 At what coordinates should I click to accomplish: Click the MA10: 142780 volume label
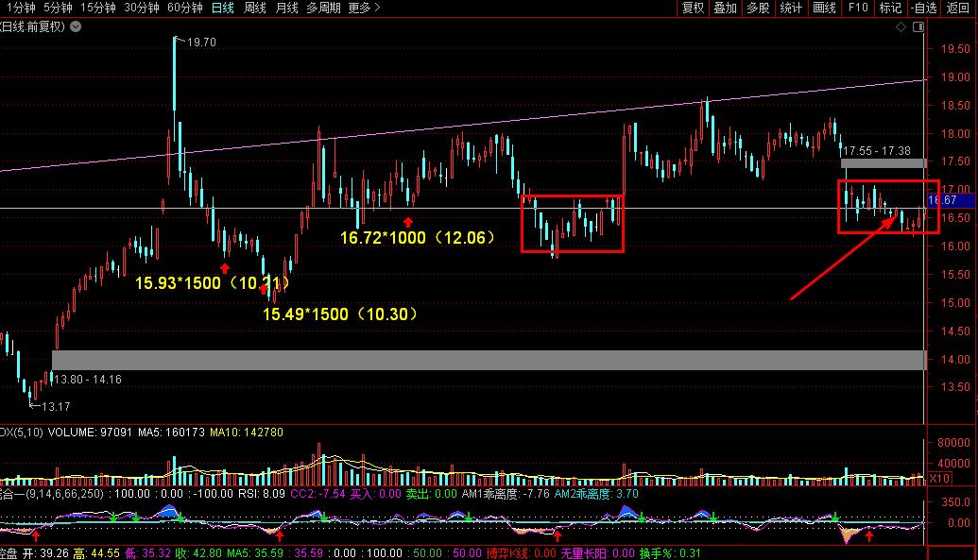[247, 433]
